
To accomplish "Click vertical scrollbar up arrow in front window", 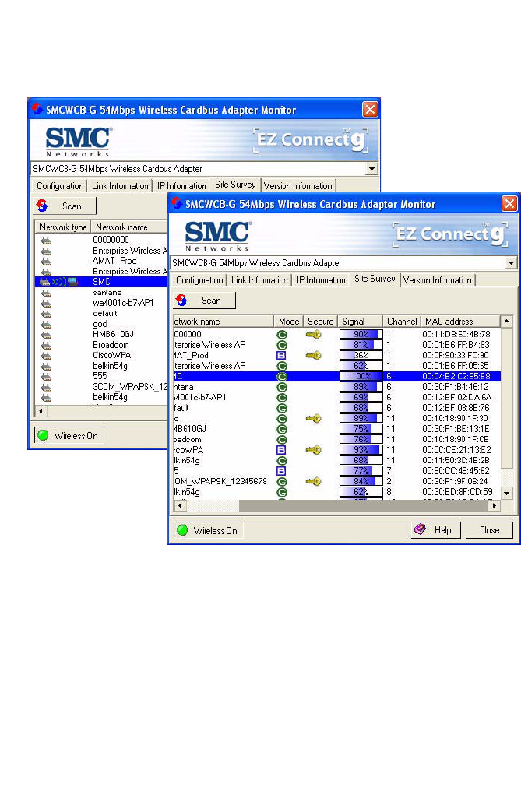I will [506, 321].
